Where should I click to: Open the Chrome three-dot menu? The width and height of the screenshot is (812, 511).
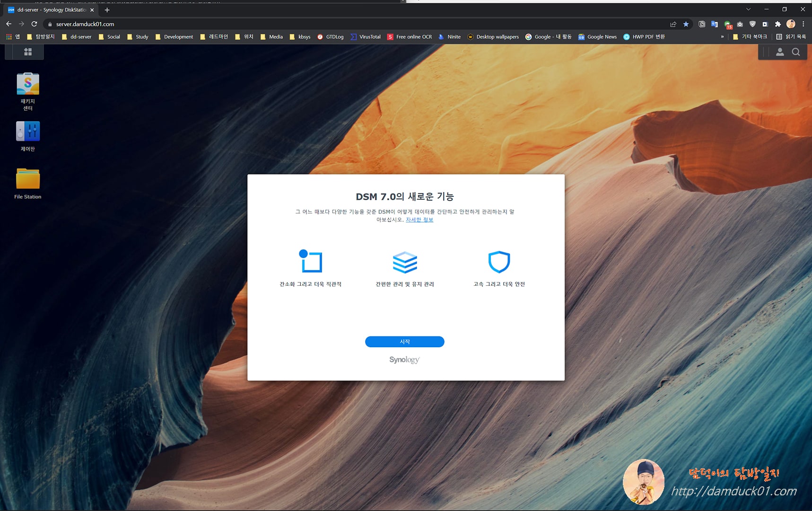[x=804, y=24]
